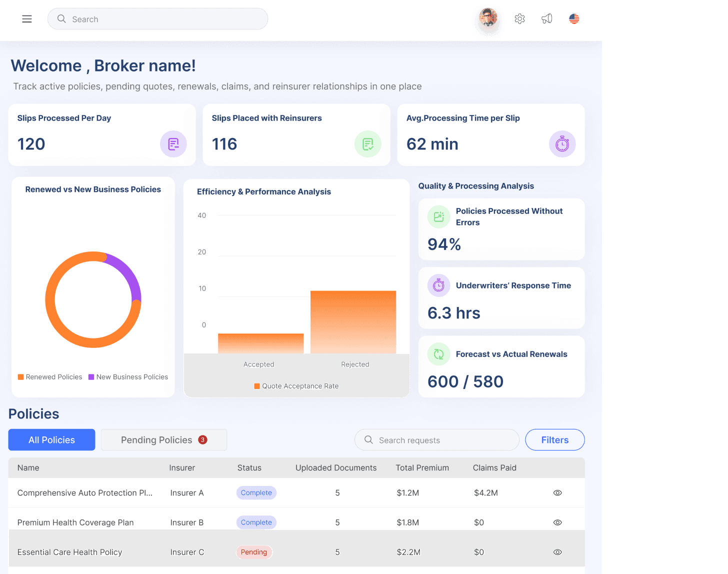Click the Pending status badge for Insurer C
The width and height of the screenshot is (728, 574).
pyautogui.click(x=254, y=552)
